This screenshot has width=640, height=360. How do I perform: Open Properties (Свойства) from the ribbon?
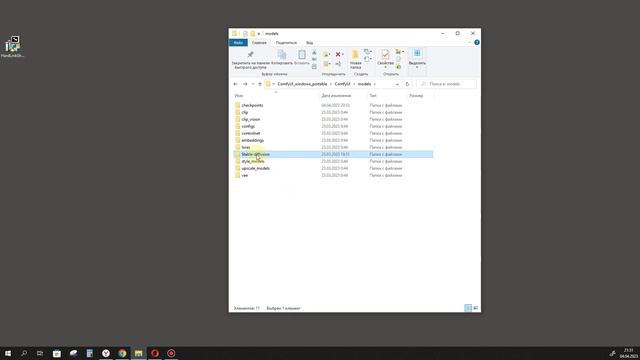pos(385,60)
